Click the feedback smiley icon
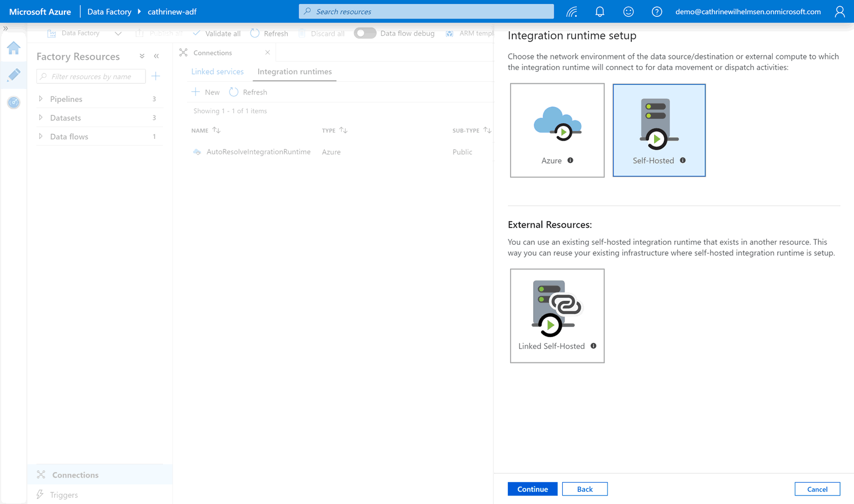This screenshot has height=504, width=854. coord(628,12)
